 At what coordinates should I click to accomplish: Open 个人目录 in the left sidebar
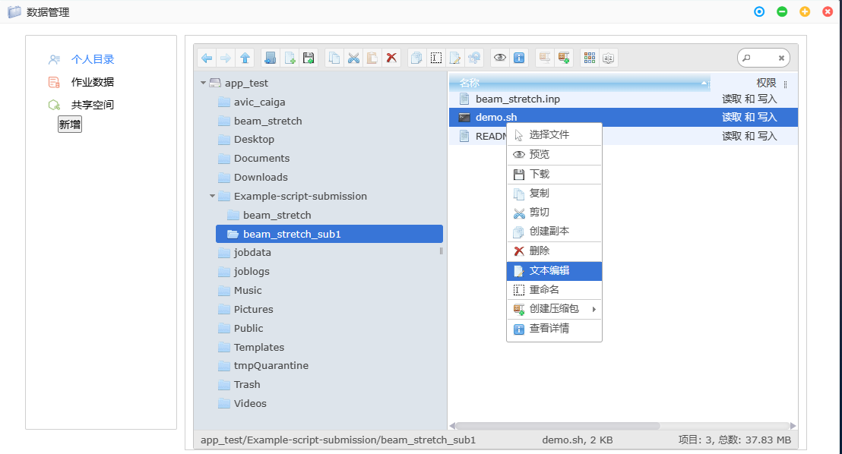point(92,59)
